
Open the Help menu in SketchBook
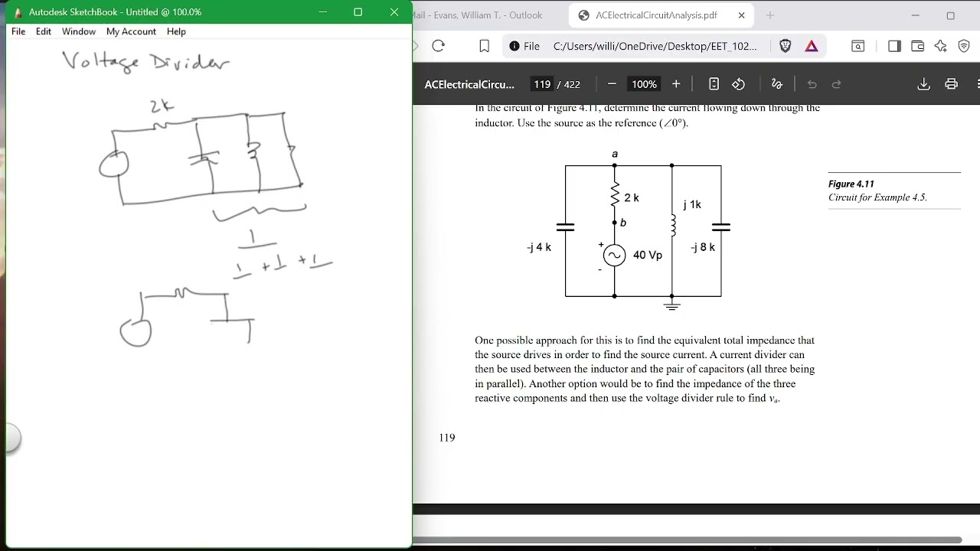(176, 31)
